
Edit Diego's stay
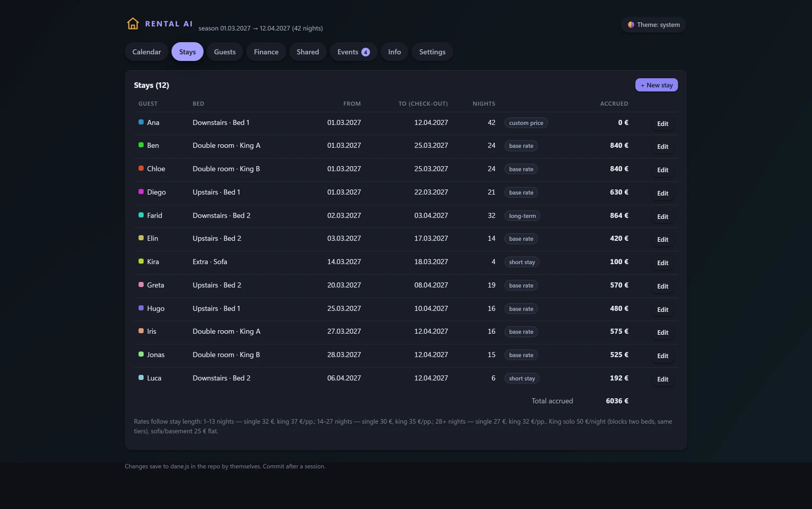[663, 193]
